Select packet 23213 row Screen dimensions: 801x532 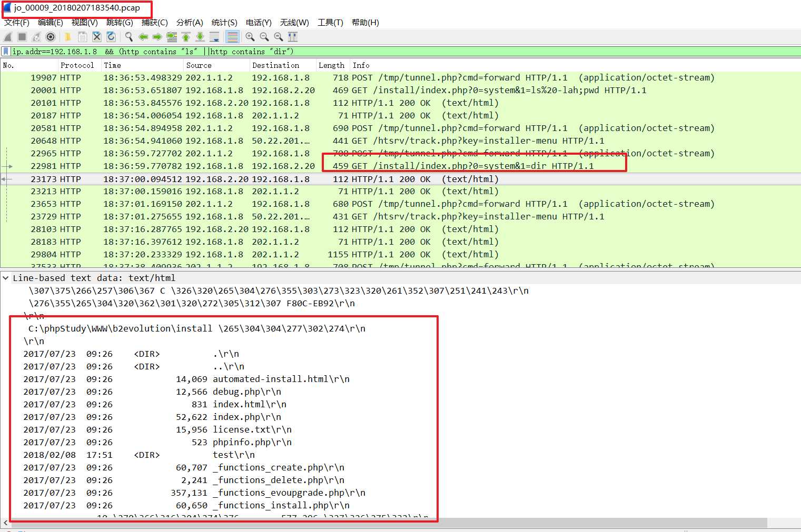pyautogui.click(x=400, y=191)
